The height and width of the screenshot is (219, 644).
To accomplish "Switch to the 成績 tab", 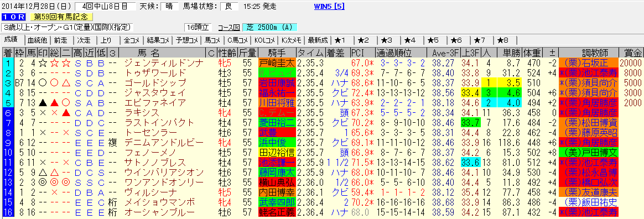I will tap(11, 40).
